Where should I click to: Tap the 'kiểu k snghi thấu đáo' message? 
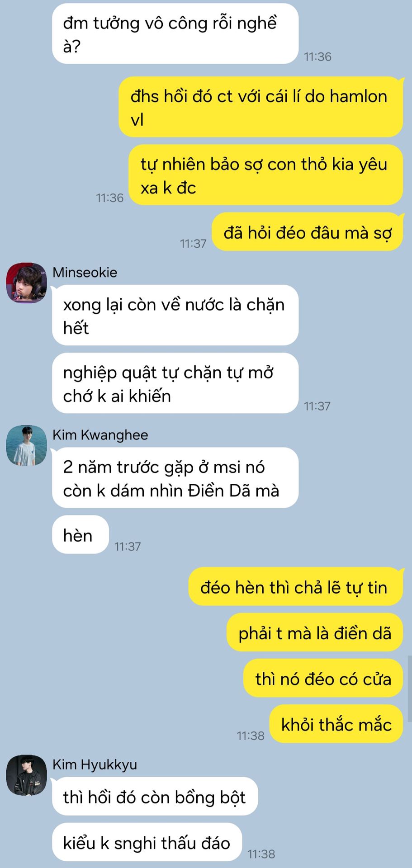(147, 842)
